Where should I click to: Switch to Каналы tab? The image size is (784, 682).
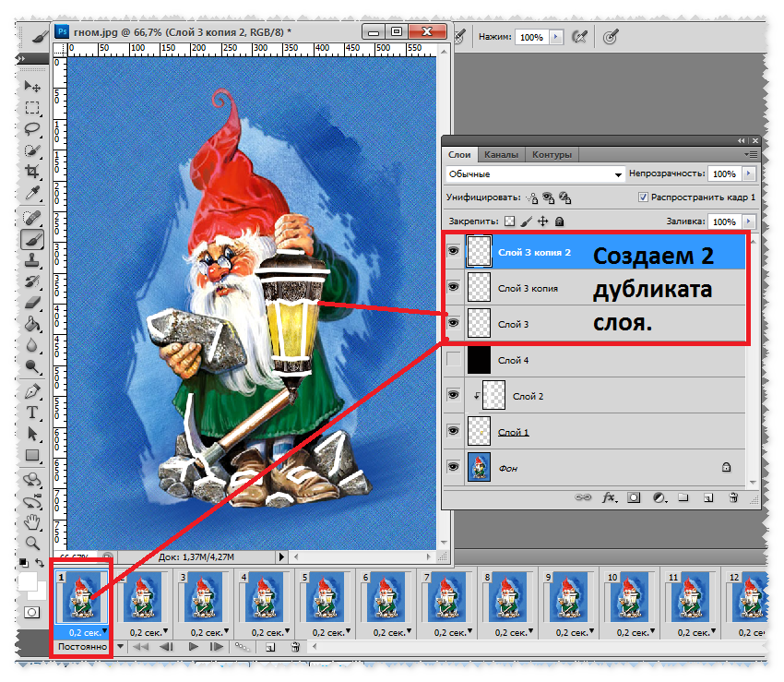click(x=501, y=155)
